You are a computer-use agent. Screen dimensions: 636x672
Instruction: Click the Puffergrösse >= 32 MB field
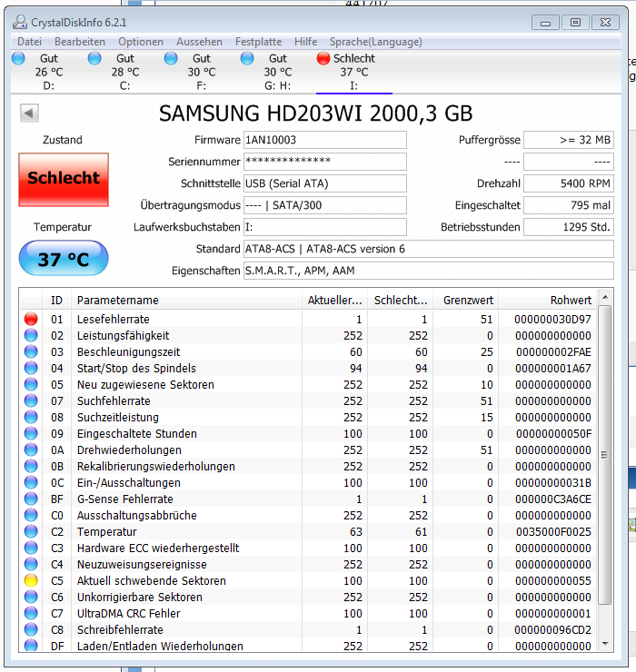point(569,140)
